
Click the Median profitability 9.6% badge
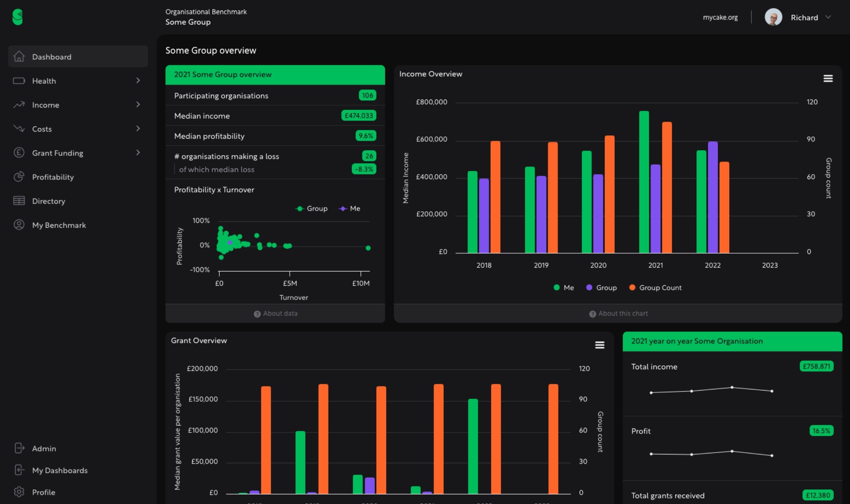click(366, 136)
